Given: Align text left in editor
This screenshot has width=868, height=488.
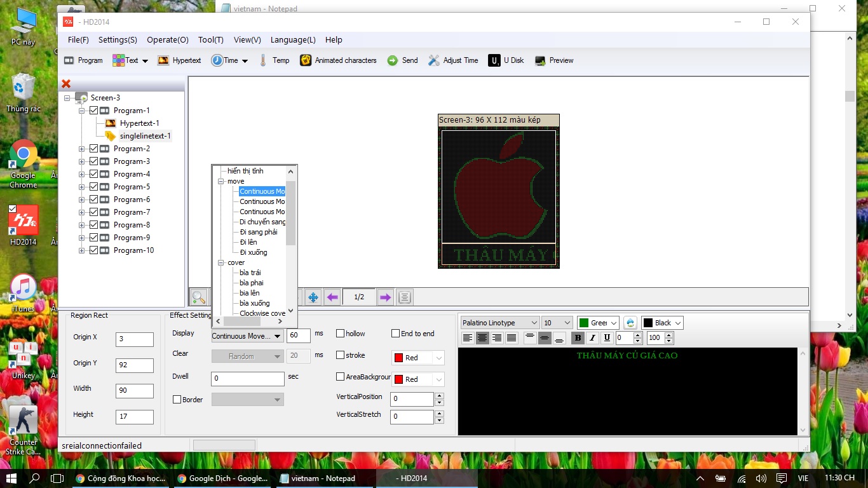Looking at the screenshot, I should coord(468,338).
